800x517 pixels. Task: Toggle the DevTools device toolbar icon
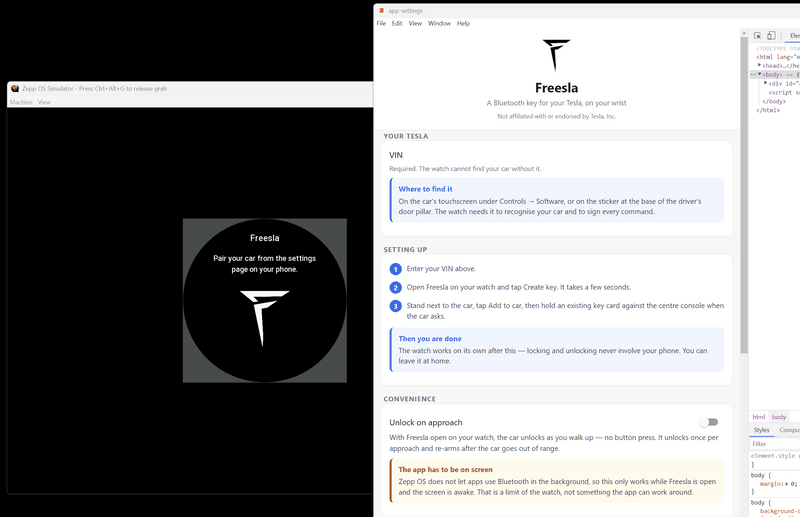771,35
